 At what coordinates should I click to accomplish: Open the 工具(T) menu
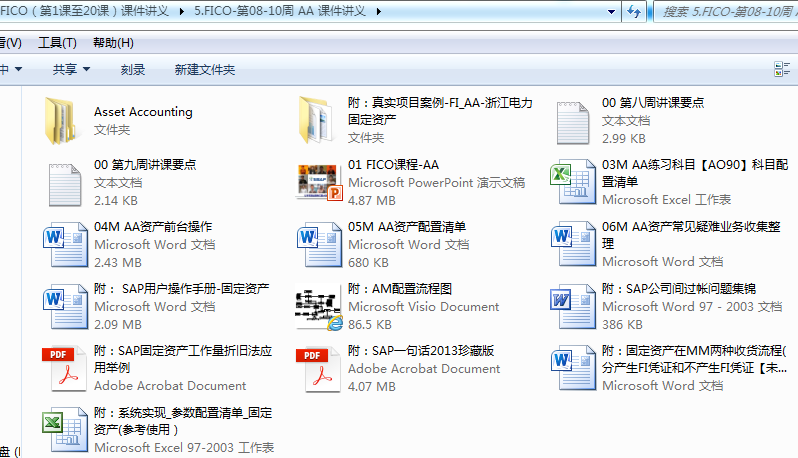click(x=57, y=43)
